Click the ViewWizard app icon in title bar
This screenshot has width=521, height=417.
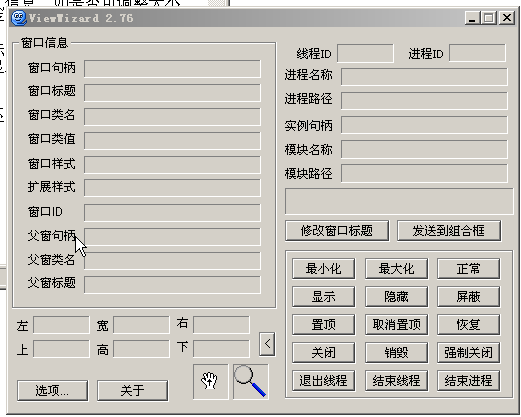pyautogui.click(x=19, y=18)
